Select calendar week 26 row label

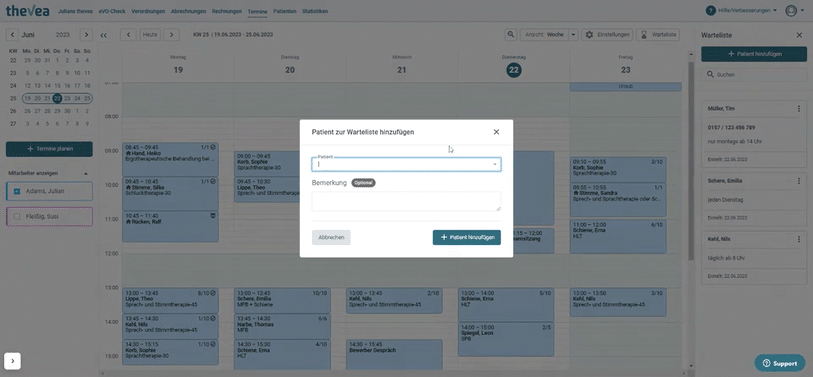coord(13,111)
